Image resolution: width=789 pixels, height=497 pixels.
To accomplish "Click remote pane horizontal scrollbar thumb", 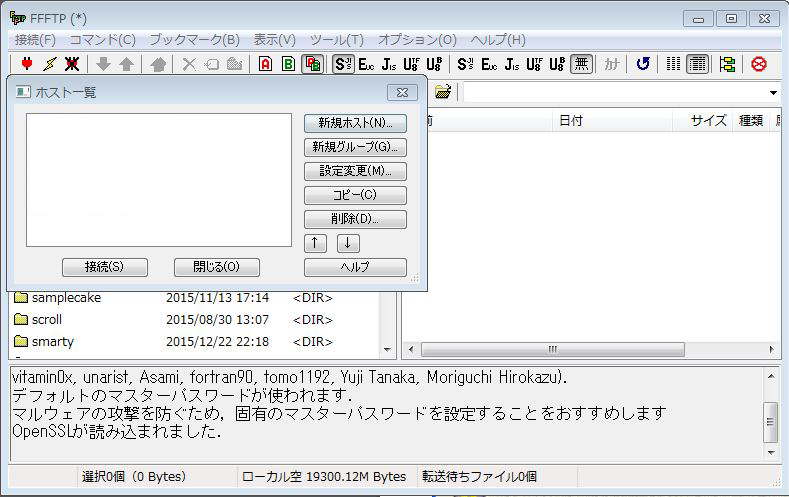I will click(x=553, y=349).
